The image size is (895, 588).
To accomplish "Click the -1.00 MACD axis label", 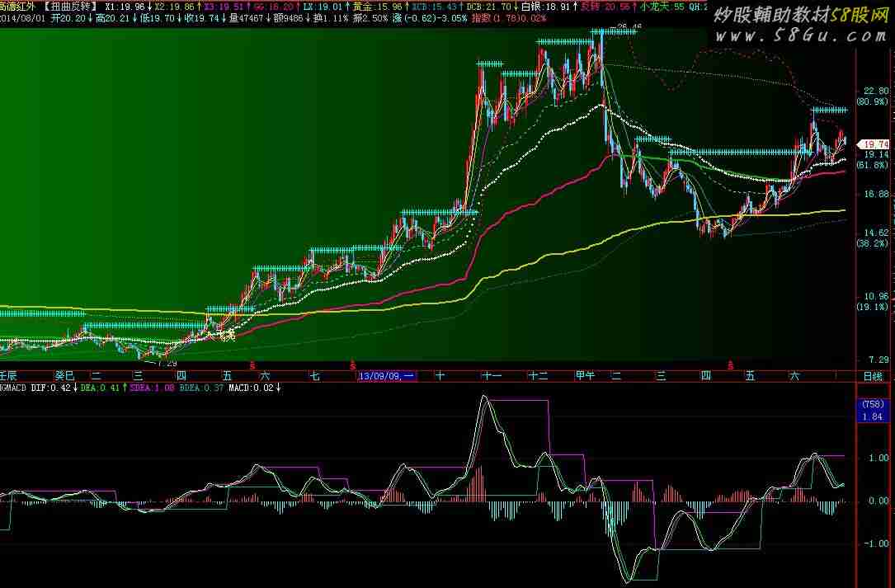I will pyautogui.click(x=878, y=544).
